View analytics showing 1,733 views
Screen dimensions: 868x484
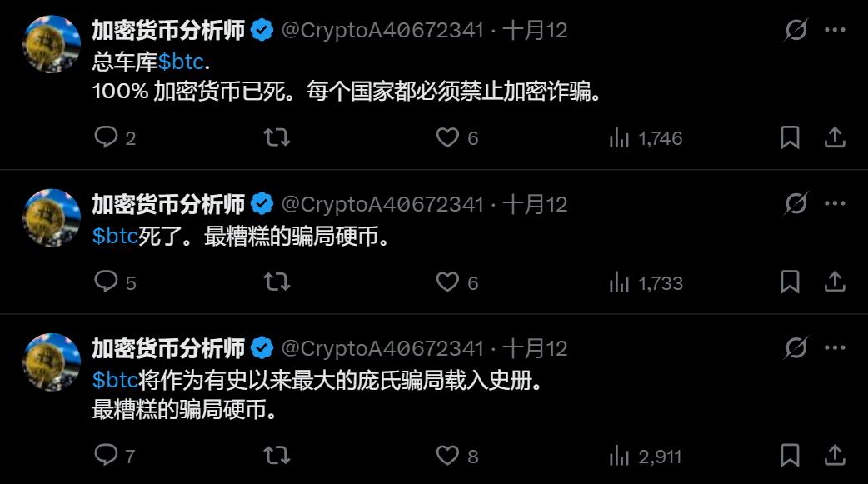pyautogui.click(x=646, y=282)
